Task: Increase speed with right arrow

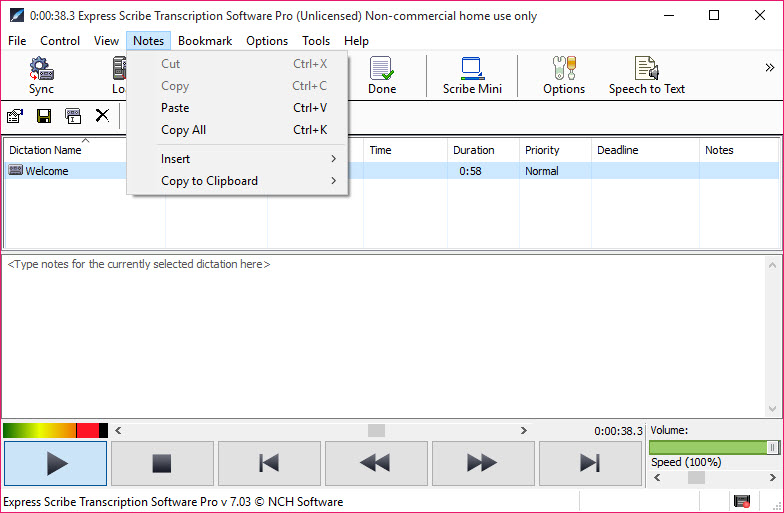Action: pos(772,478)
